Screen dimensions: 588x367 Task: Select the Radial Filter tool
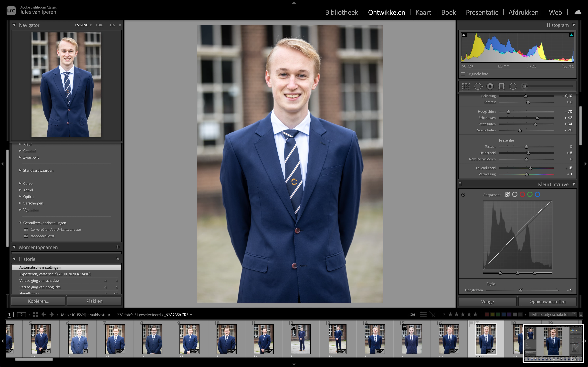point(513,86)
